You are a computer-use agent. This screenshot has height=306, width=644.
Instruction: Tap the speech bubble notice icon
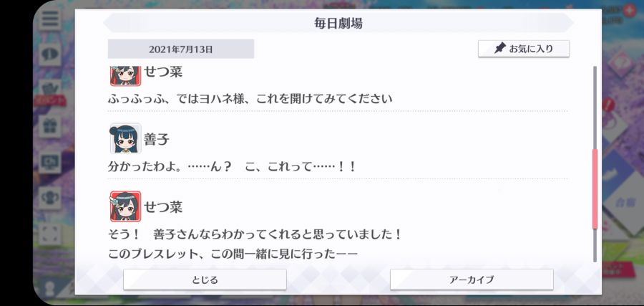[51, 54]
